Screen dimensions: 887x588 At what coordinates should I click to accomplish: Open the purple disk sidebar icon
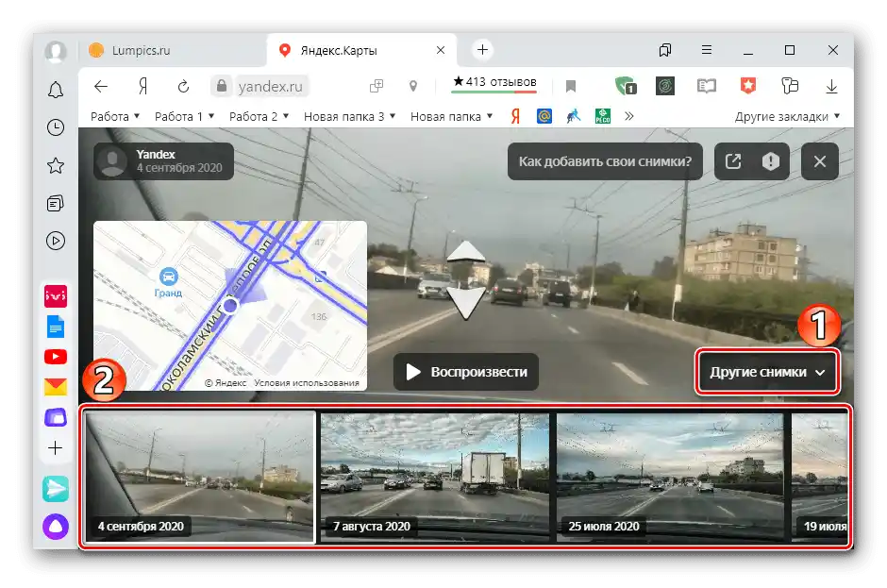[56, 418]
